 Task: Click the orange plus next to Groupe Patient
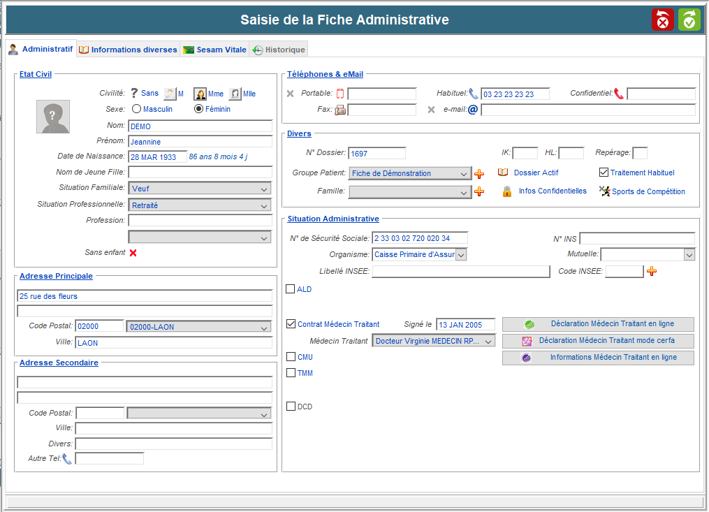(x=479, y=173)
